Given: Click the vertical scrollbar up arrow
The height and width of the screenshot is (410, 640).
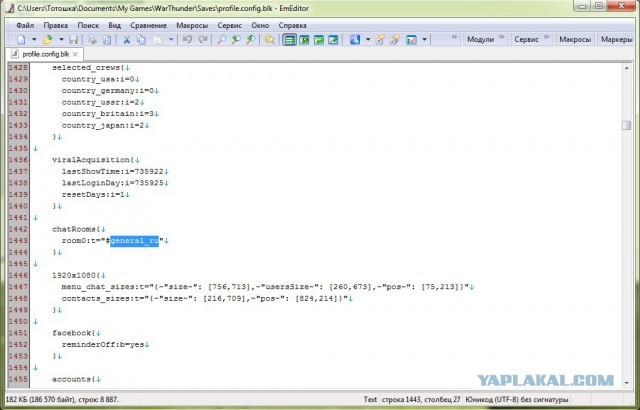Looking at the screenshot, I should tap(627, 68).
